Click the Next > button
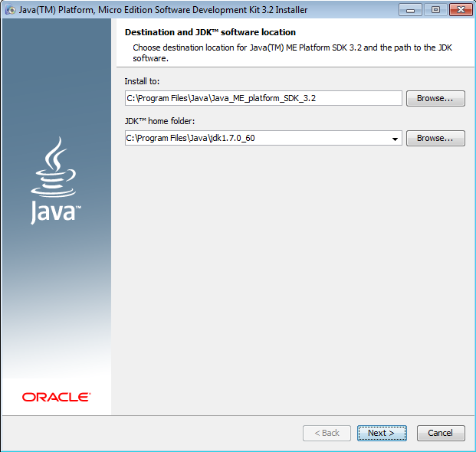This screenshot has height=452, width=476. 382,433
